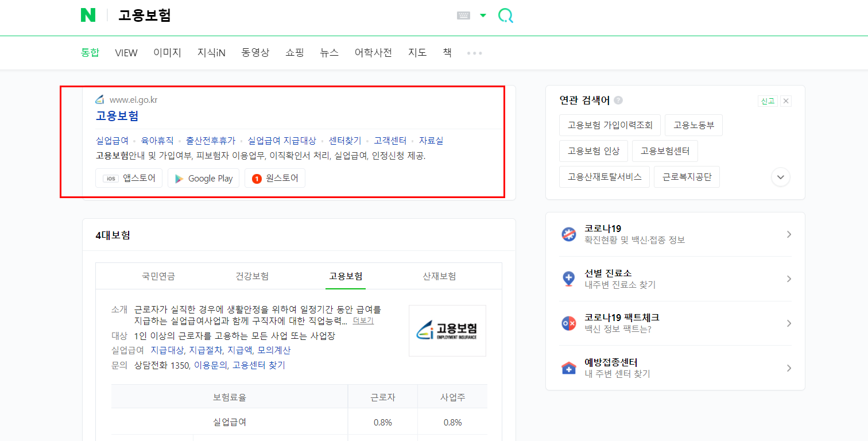Open the 지급절차 link
The height and width of the screenshot is (441, 868).
point(206,350)
